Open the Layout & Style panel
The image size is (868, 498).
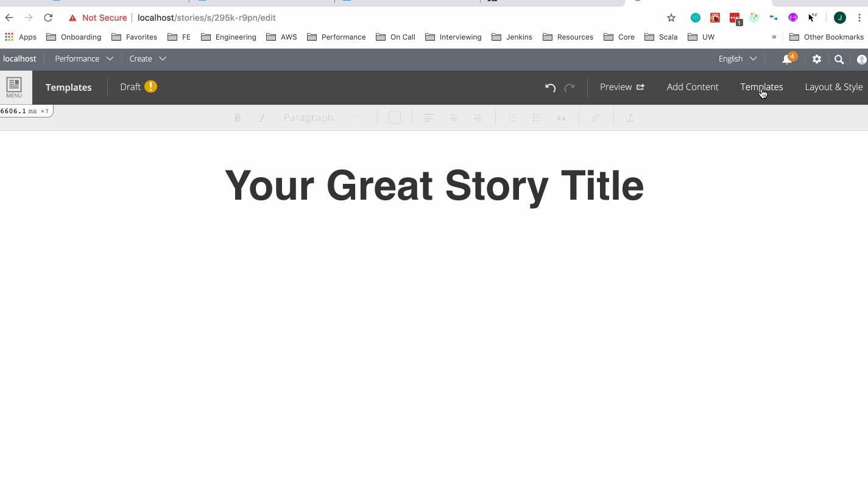click(x=834, y=87)
